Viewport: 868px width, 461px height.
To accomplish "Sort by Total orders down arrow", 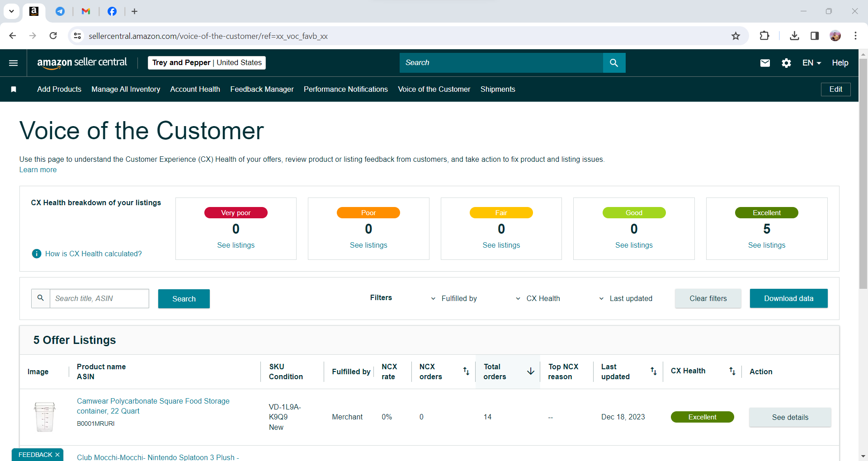I will [531, 372].
